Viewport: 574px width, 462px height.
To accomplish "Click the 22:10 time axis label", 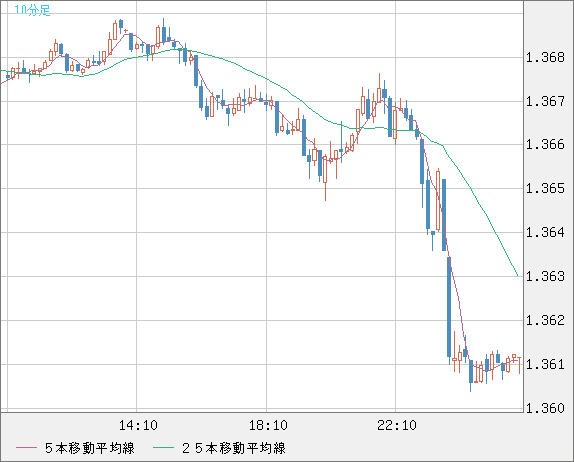I will point(397,425).
